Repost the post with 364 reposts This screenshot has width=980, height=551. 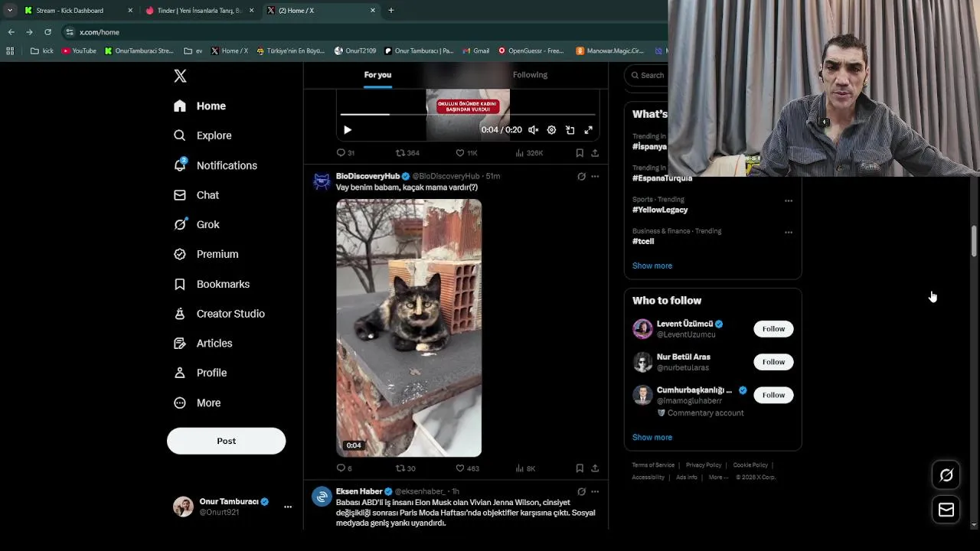coord(407,153)
